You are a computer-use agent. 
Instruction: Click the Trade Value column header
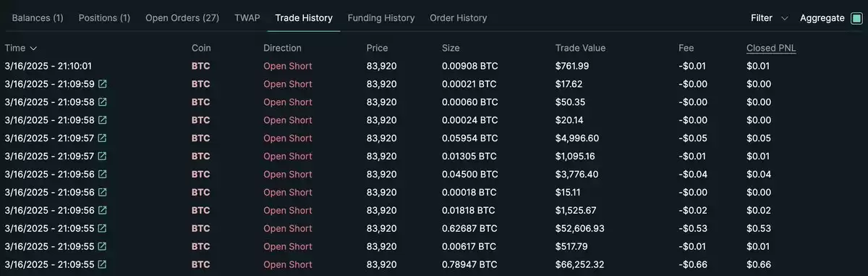(580, 49)
